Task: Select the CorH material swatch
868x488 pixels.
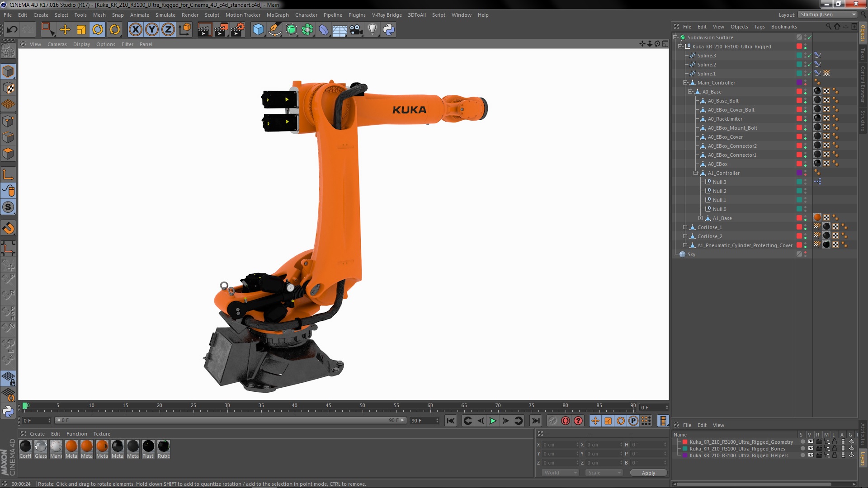Action: click(25, 446)
